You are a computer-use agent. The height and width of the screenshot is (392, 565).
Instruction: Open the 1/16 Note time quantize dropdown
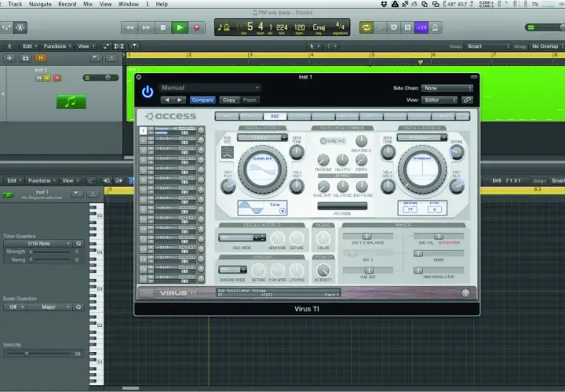(38, 244)
